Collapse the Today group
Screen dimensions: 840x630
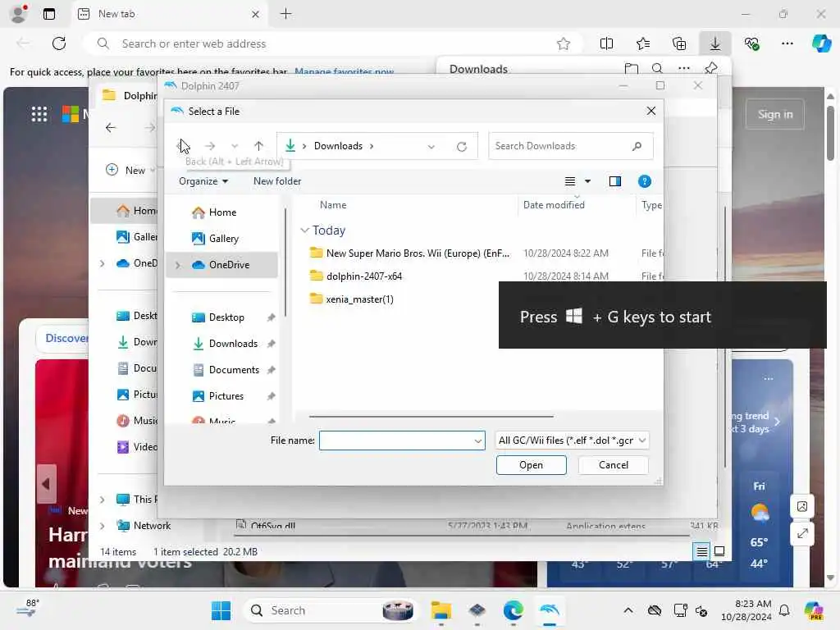click(x=305, y=231)
